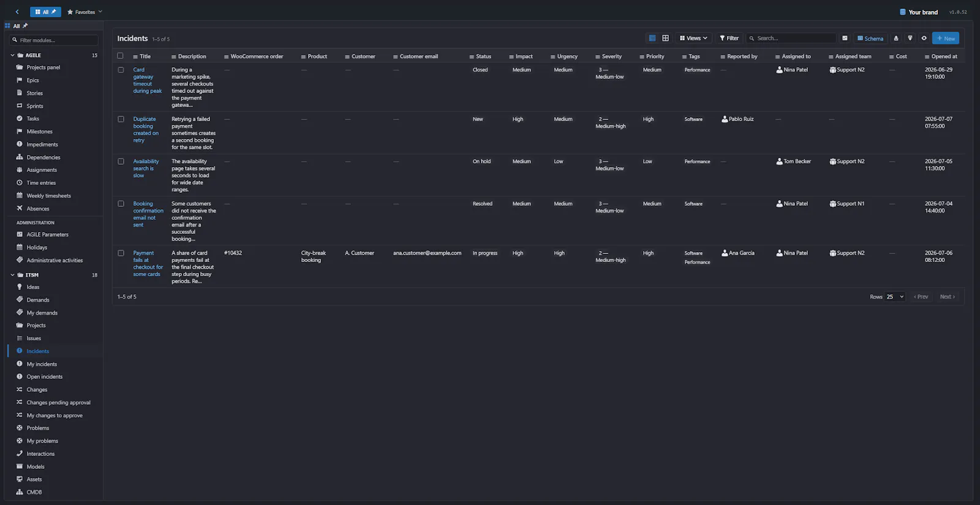980x505 pixels.
Task: Open My changes to approve
Action: [x=55, y=416]
